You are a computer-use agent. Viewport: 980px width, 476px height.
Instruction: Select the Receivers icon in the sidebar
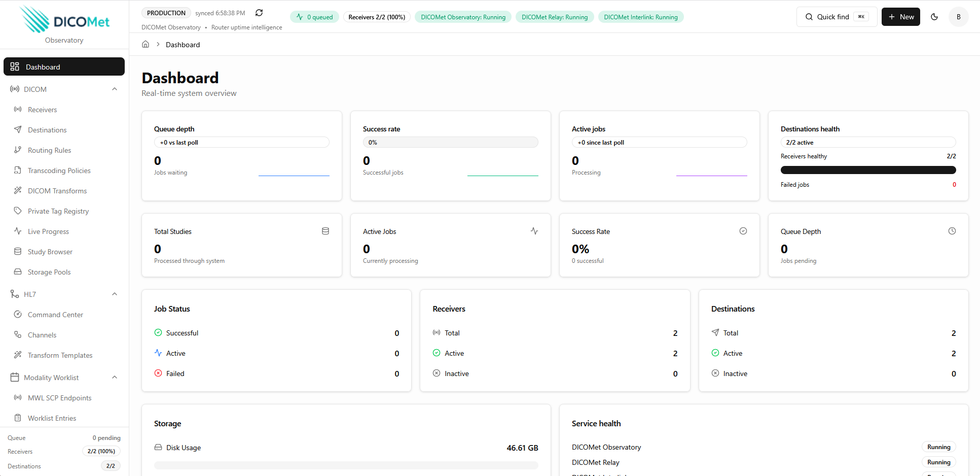click(18, 110)
